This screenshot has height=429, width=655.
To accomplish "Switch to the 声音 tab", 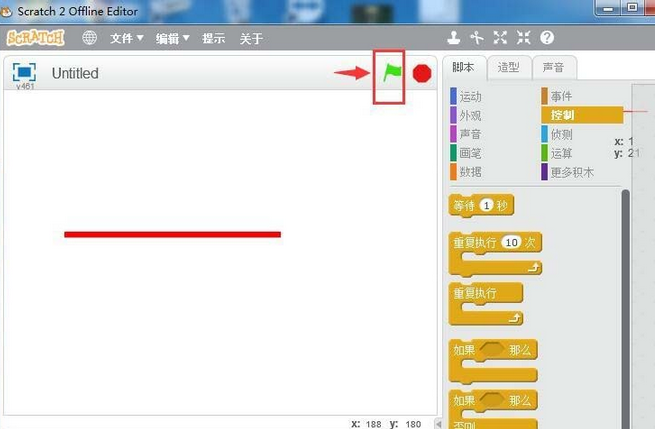I will pyautogui.click(x=552, y=67).
